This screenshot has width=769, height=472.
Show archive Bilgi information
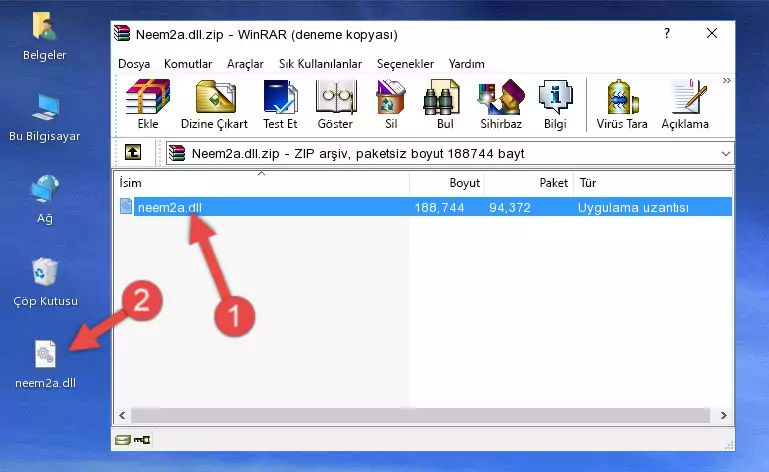(x=555, y=104)
